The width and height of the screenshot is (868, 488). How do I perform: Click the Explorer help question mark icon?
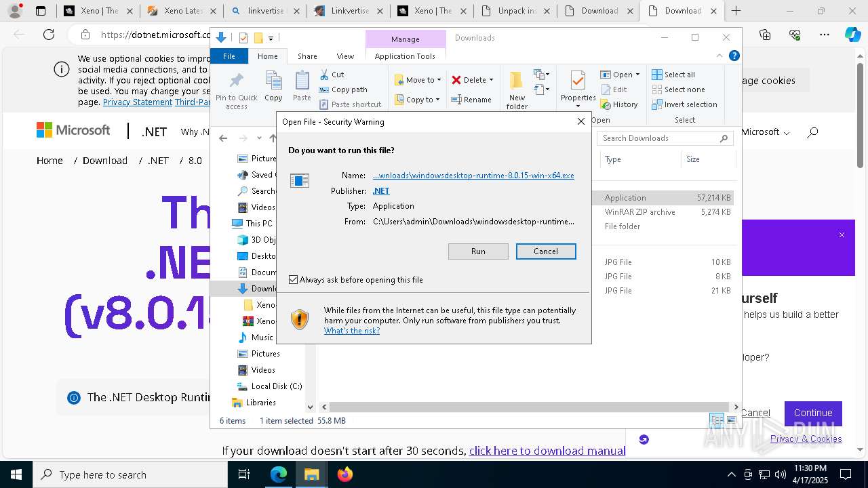[x=734, y=56]
